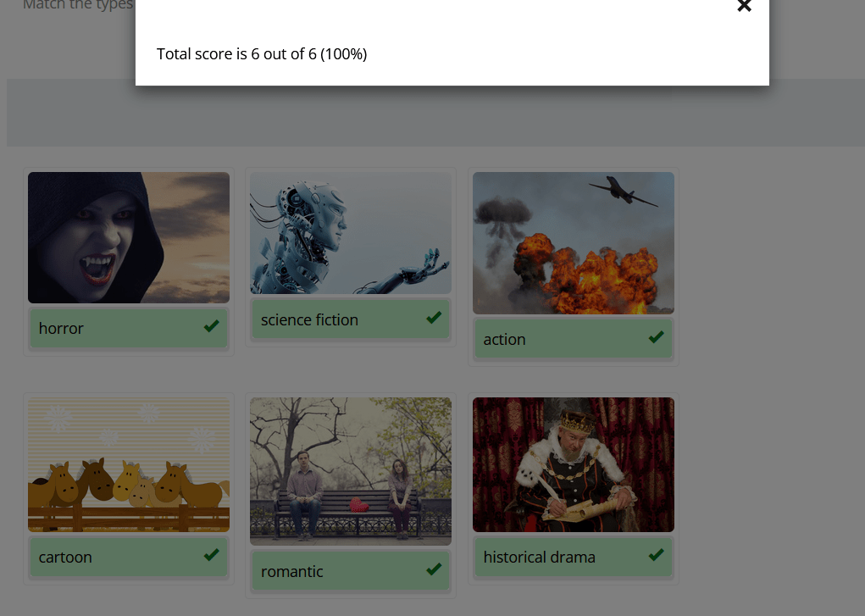Click the explosion action image
865x616 pixels.
(574, 243)
